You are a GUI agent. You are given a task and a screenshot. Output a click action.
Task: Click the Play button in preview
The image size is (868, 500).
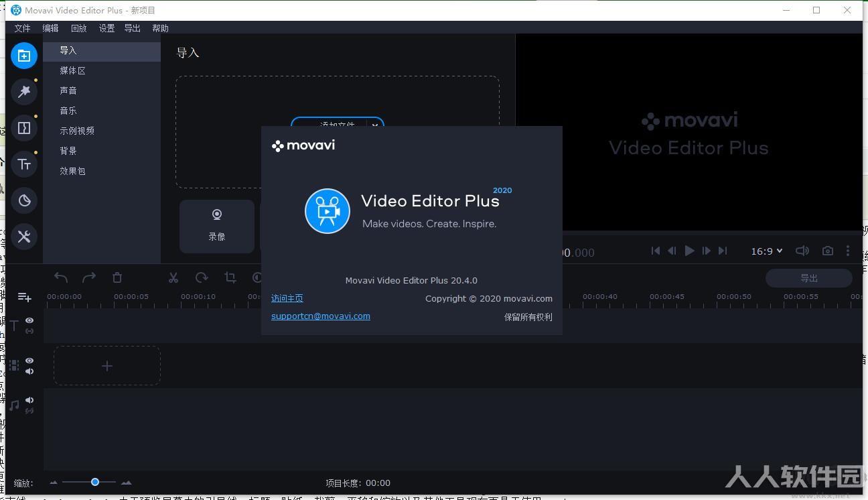point(689,251)
